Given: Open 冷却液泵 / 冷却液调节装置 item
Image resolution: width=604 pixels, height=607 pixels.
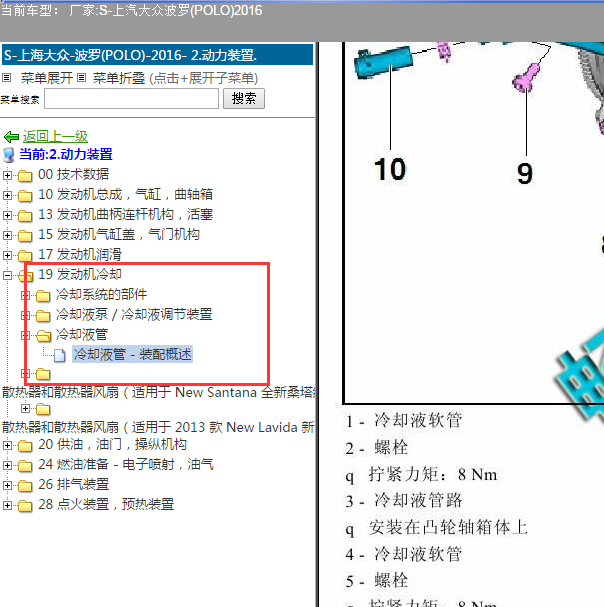Looking at the screenshot, I should click(x=134, y=314).
